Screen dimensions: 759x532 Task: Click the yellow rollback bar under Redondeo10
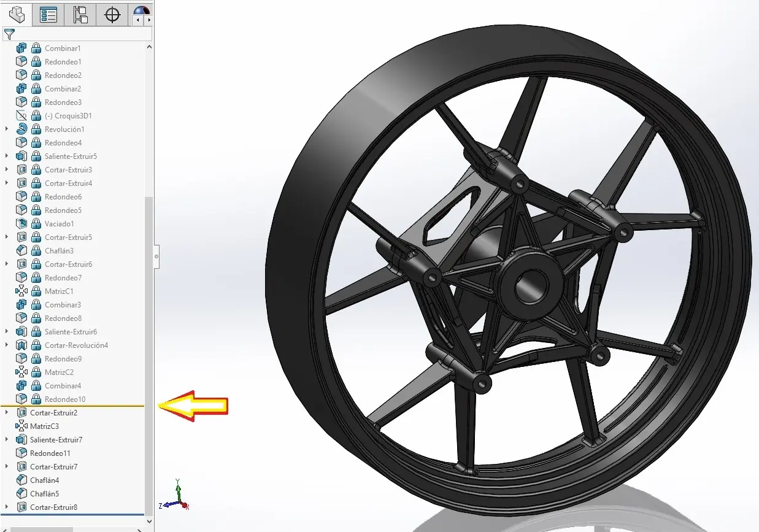coord(74,406)
